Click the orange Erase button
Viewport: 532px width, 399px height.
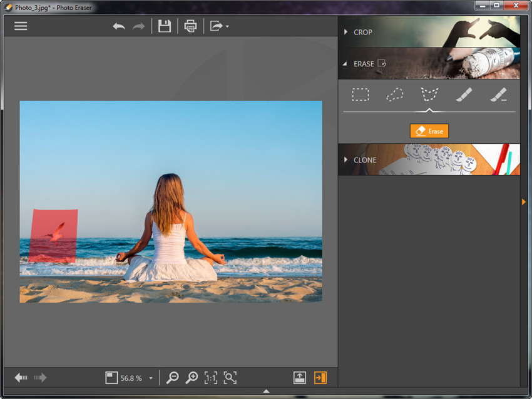(x=429, y=131)
